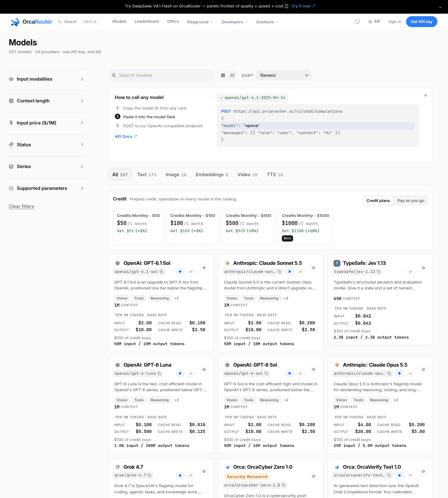Copy the grok/grok-4.7 model ID

tap(149, 475)
